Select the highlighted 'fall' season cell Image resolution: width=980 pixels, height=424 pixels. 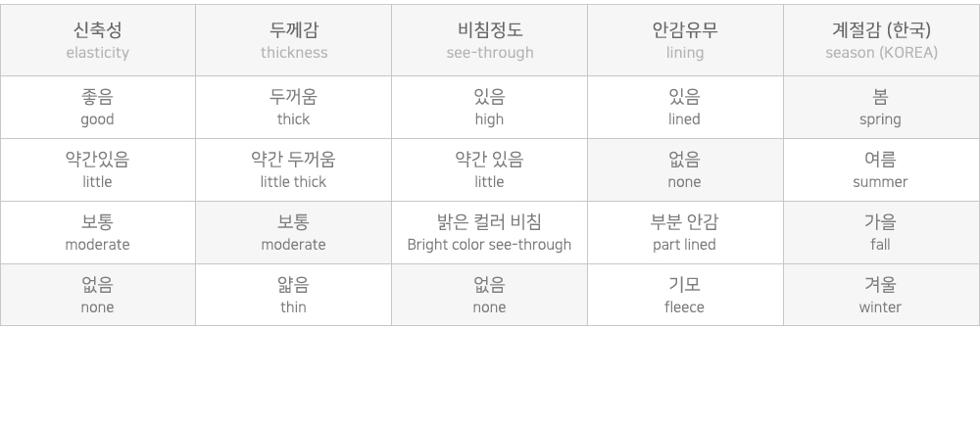point(881,233)
